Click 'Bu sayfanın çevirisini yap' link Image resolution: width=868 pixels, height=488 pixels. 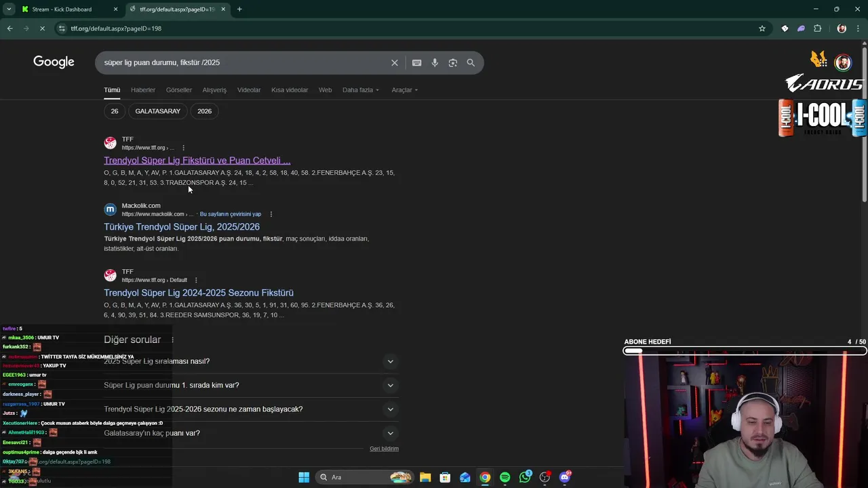(x=231, y=214)
